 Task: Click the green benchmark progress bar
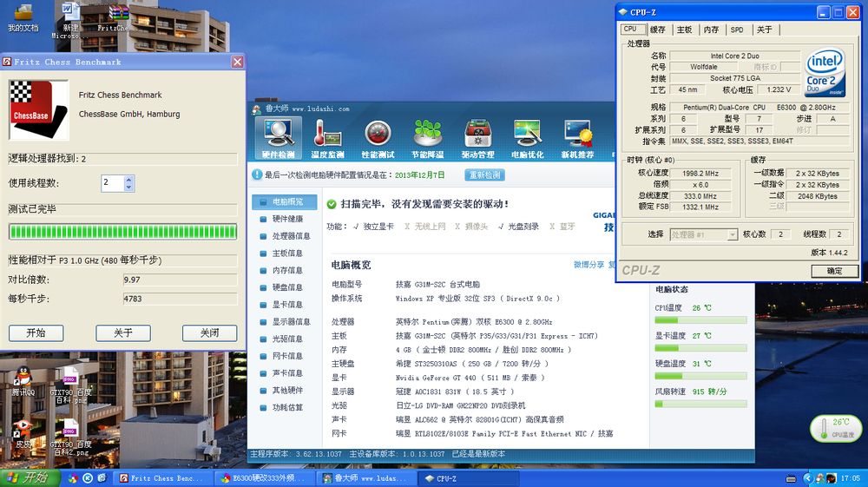(123, 231)
